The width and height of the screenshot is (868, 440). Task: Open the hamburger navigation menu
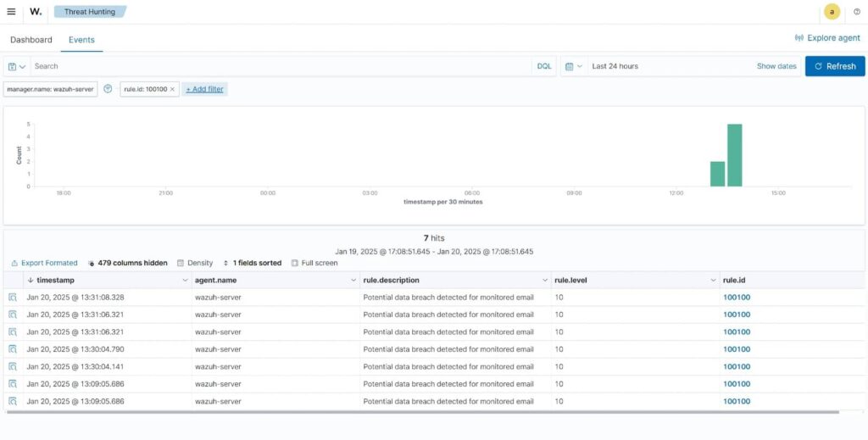[11, 12]
